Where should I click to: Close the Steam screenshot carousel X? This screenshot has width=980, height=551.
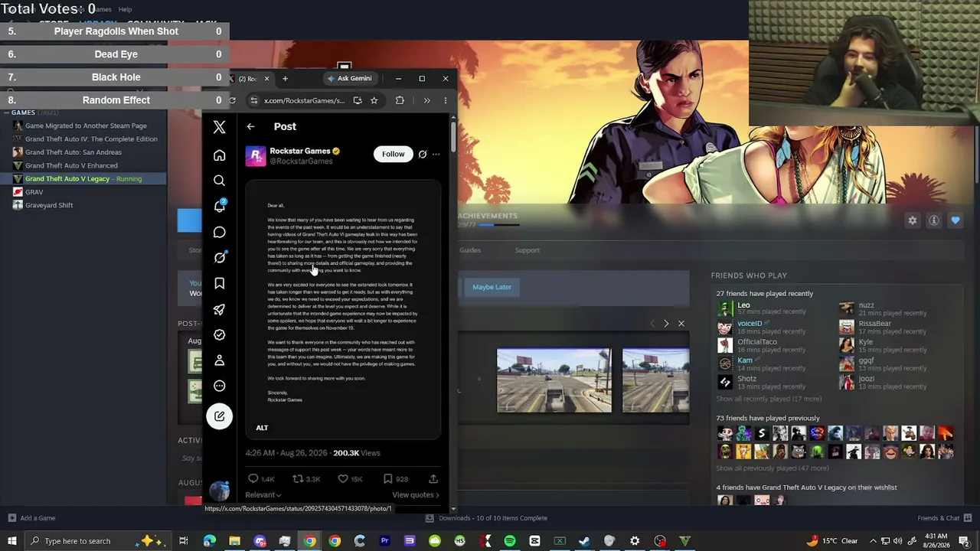[x=681, y=324]
